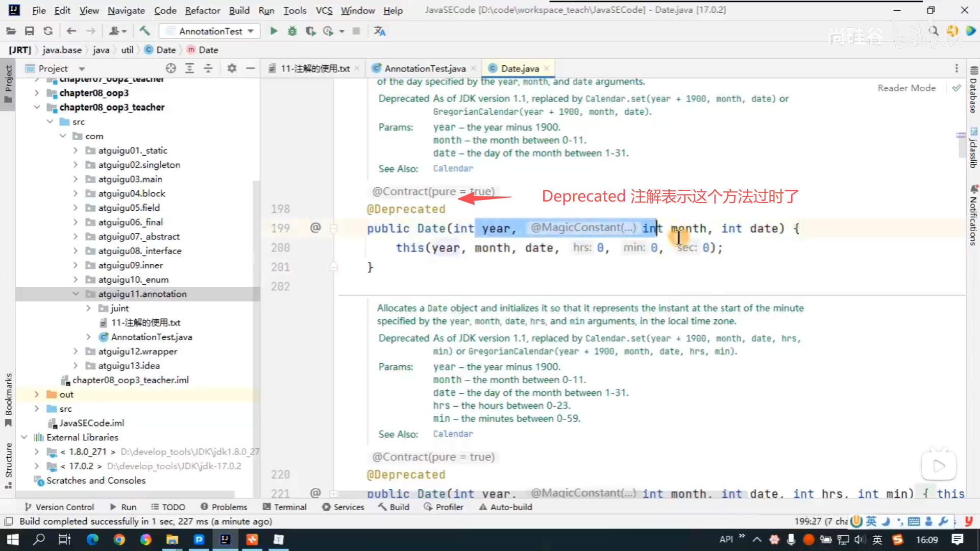Open the Refactor menu
Image resolution: width=980 pixels, height=551 pixels.
click(x=202, y=10)
